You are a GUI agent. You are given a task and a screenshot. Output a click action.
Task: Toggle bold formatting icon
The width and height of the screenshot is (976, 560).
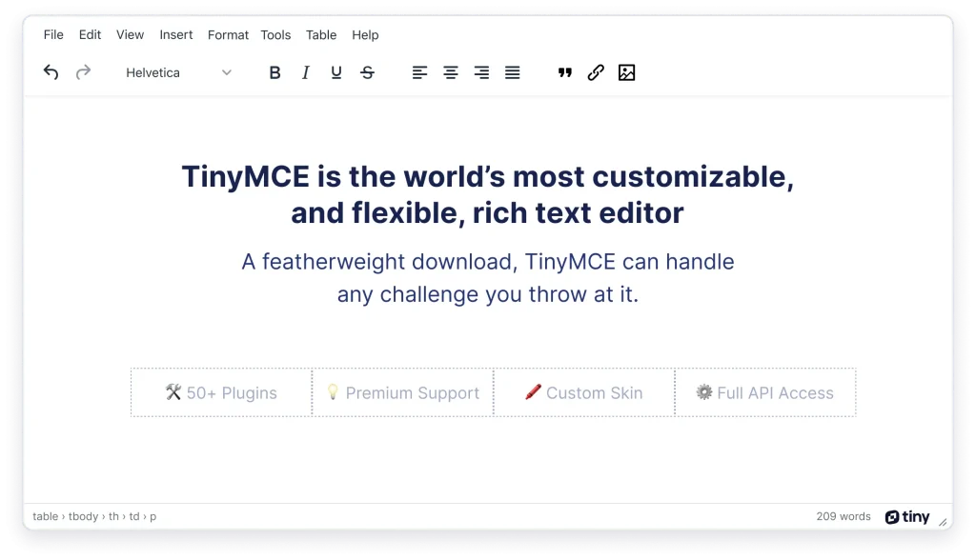[274, 71]
